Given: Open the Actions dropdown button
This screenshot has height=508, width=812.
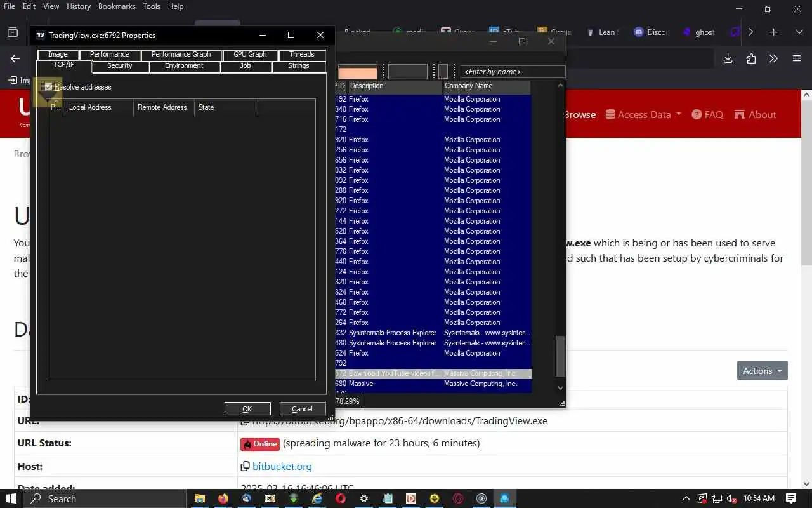Looking at the screenshot, I should pyautogui.click(x=763, y=371).
